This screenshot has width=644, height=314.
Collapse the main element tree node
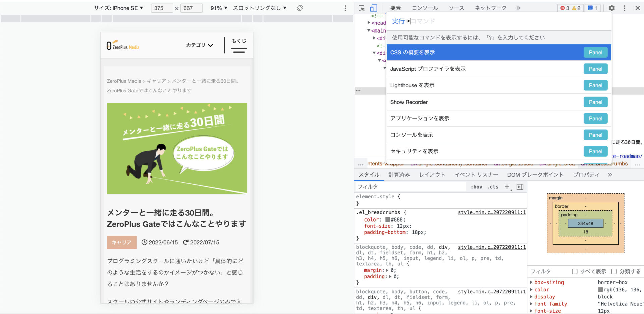tap(369, 30)
